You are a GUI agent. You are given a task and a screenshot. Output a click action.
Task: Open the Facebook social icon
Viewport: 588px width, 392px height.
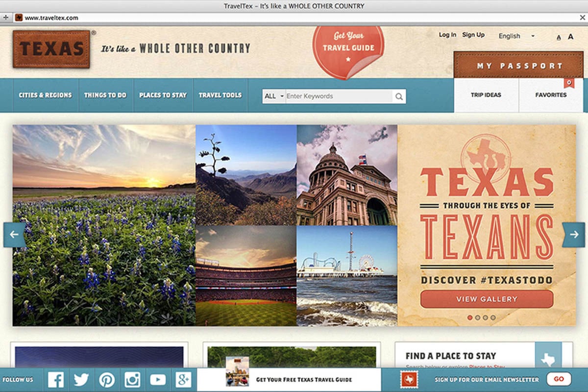56,380
